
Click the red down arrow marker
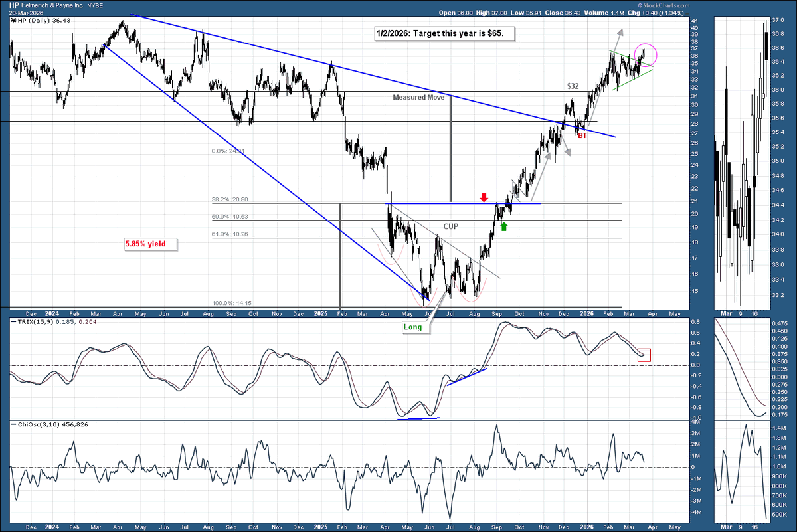(x=484, y=197)
